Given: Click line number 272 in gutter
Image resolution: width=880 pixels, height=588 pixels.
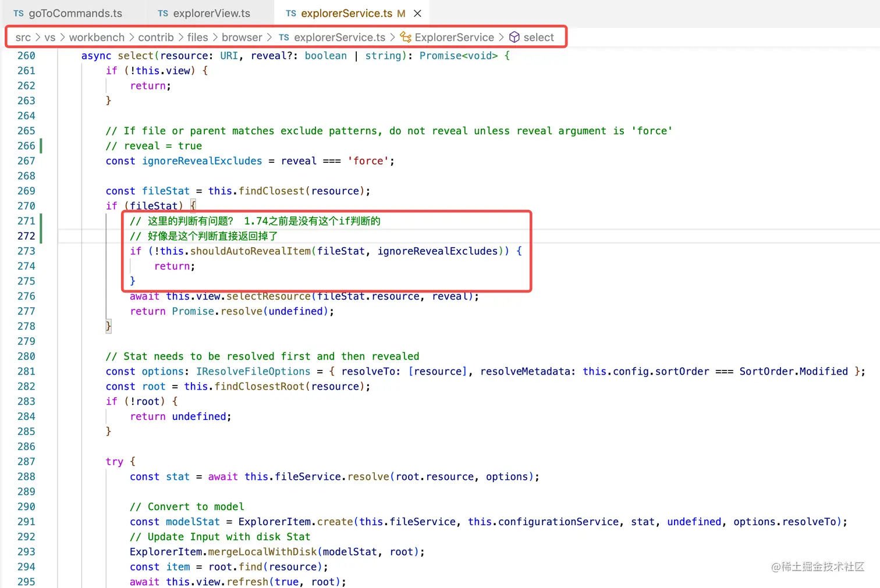Looking at the screenshot, I should (26, 236).
